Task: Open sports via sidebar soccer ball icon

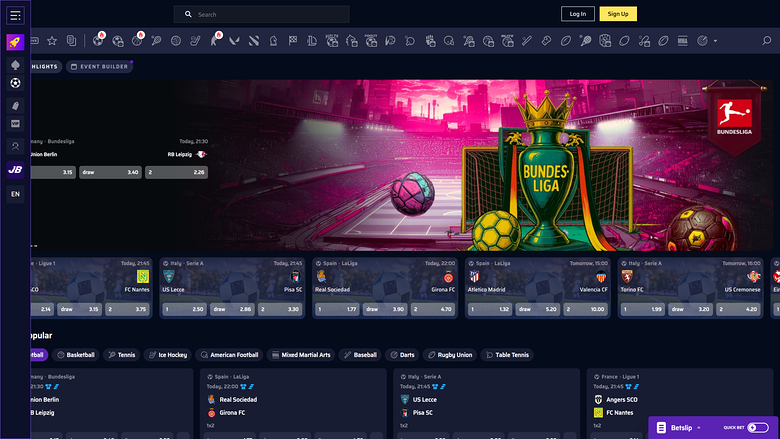Action: point(15,83)
